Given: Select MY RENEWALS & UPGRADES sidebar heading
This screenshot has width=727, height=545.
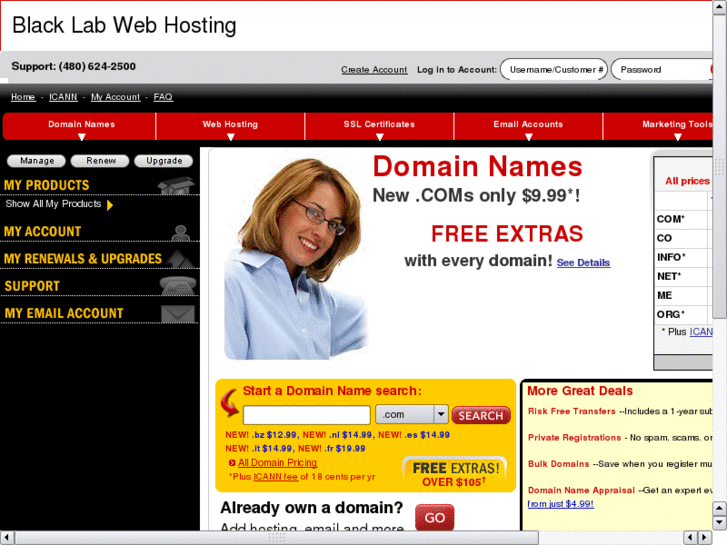Looking at the screenshot, I should (x=83, y=259).
